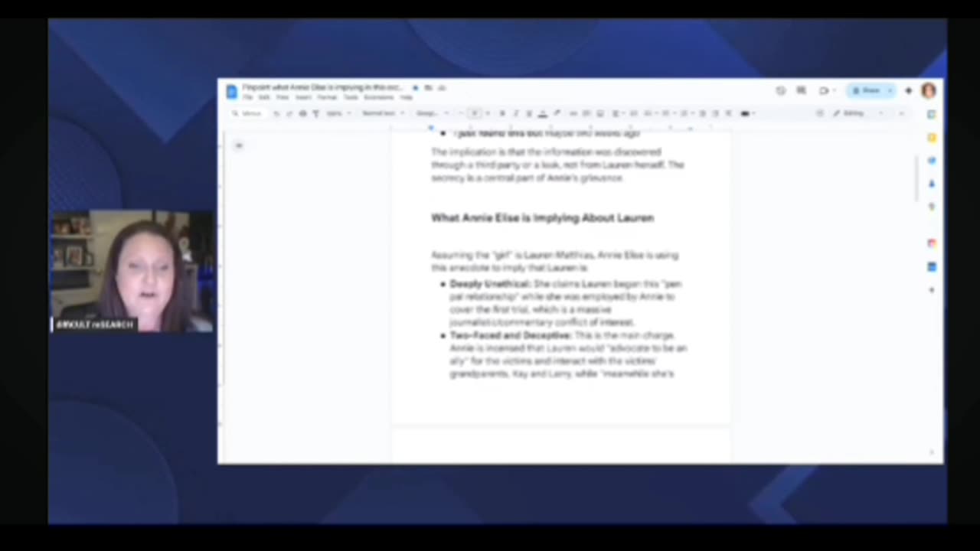Open the Google Docs home icon
The width and height of the screenshot is (980, 551).
coord(232,91)
